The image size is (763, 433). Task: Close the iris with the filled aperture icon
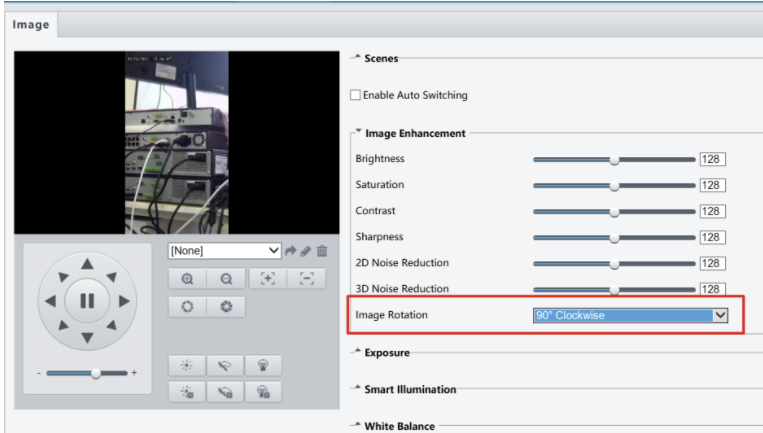(x=226, y=307)
